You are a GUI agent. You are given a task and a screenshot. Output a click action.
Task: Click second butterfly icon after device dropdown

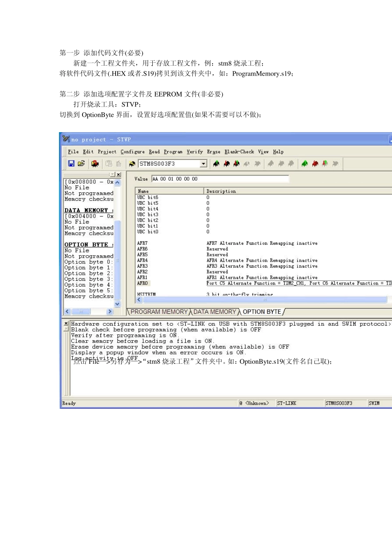tap(227, 164)
